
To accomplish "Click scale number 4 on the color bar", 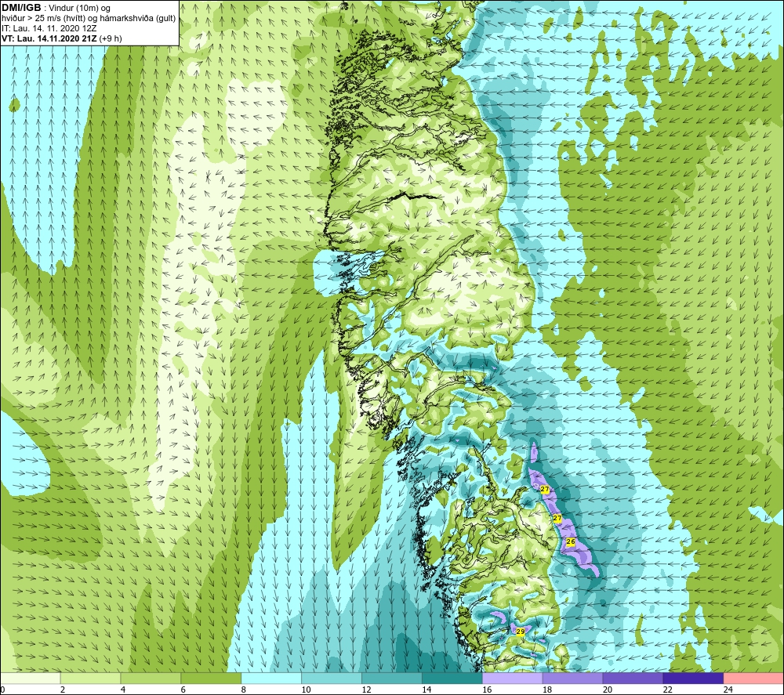I will pos(122,690).
